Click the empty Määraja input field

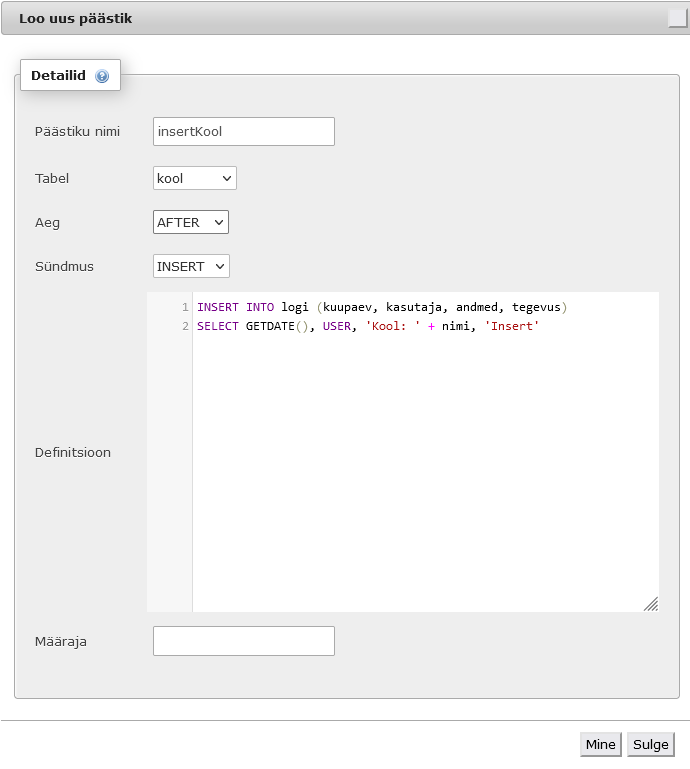coord(244,641)
